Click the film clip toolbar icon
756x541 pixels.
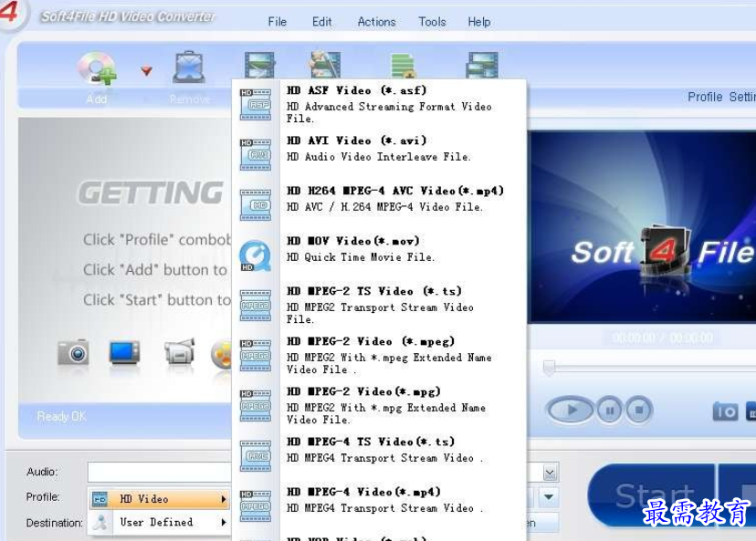pyautogui.click(x=259, y=65)
